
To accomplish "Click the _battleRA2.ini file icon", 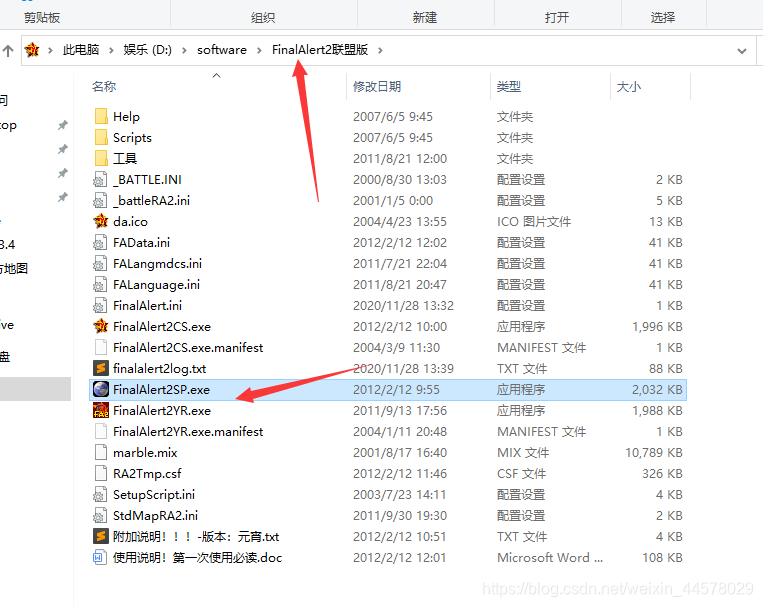I will click(x=101, y=201).
